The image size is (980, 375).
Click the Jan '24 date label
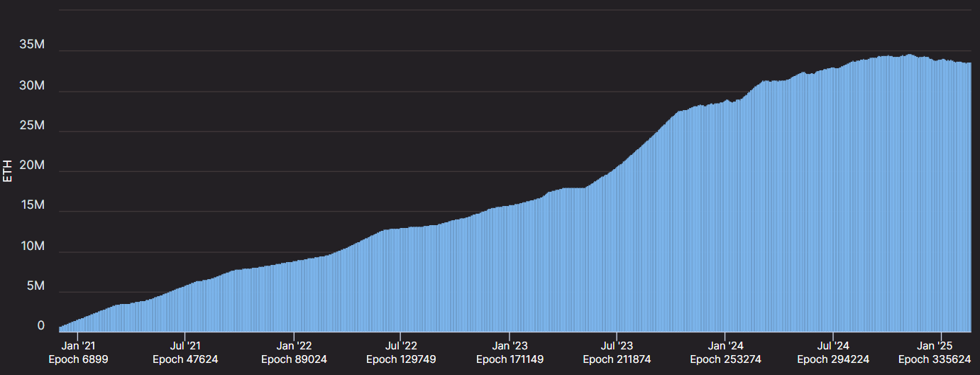click(725, 345)
